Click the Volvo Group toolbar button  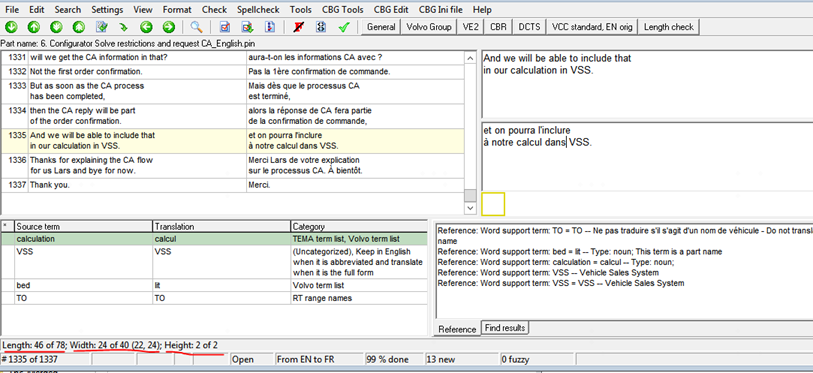(429, 27)
